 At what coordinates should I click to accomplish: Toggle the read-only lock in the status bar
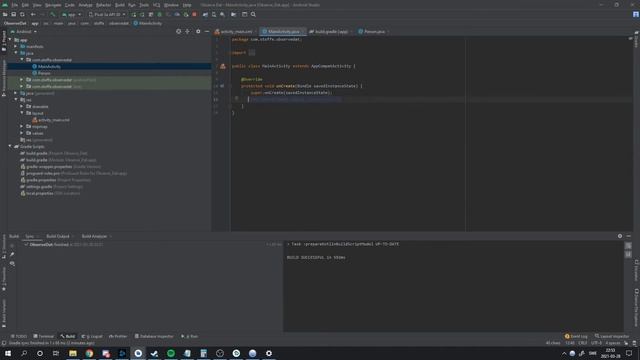pyautogui.click(x=626, y=343)
